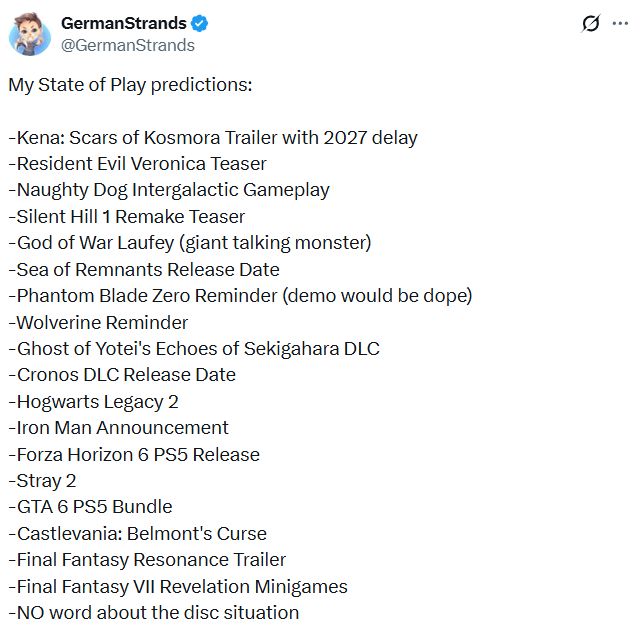Click the Silent Hill 1 Remake Teaser line
This screenshot has height=634, width=643.
coord(127,217)
